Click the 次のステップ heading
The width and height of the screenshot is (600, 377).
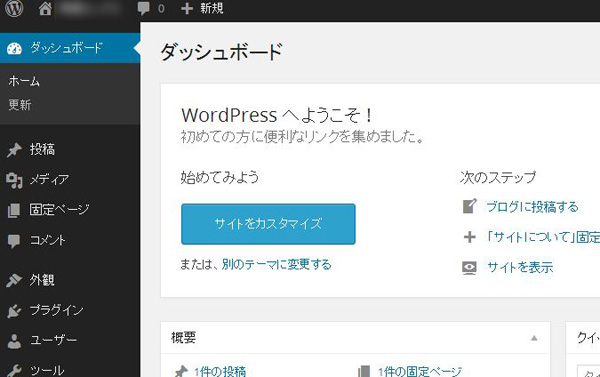point(498,177)
